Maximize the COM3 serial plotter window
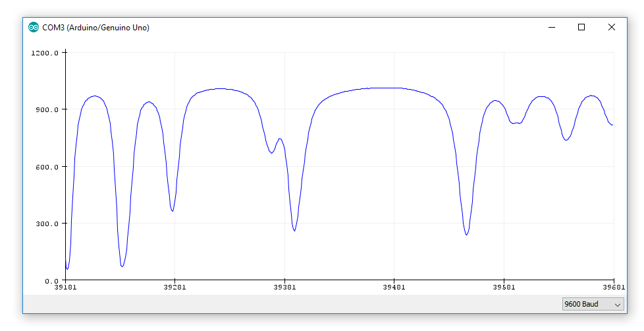This screenshot has height=331, width=644. pyautogui.click(x=581, y=27)
